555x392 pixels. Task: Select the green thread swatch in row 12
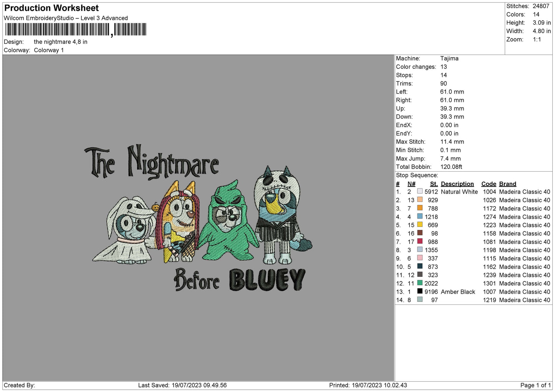pyautogui.click(x=420, y=283)
